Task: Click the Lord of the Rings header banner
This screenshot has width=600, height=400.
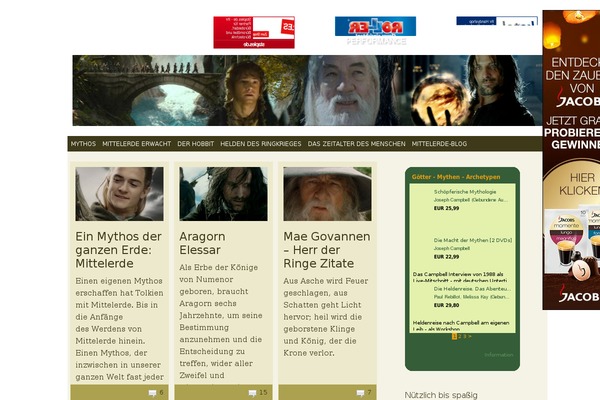Action: tap(307, 90)
